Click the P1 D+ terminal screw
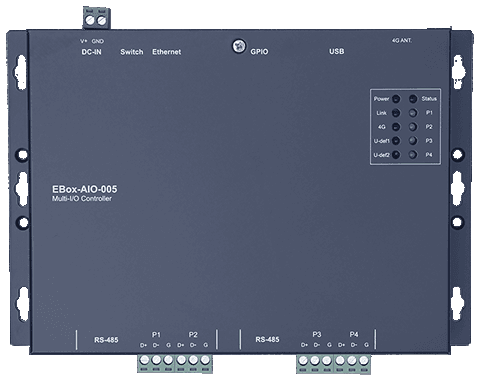480x380 pixels. click(x=145, y=360)
